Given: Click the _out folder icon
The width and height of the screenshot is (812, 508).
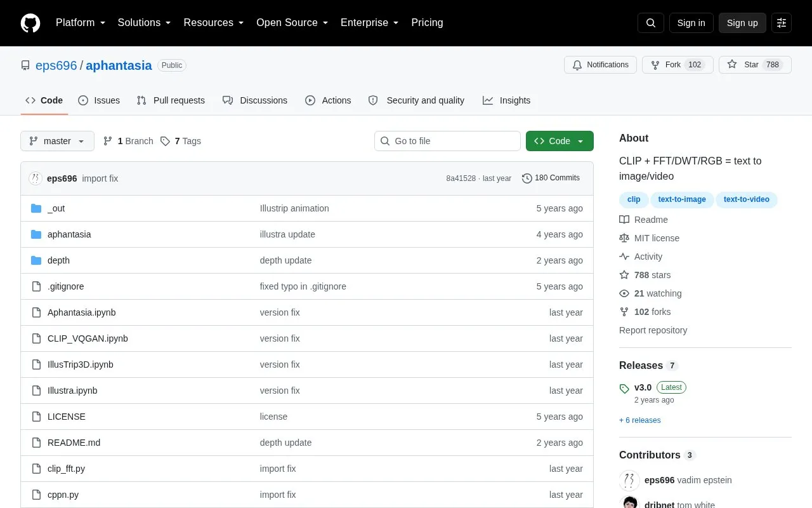Looking at the screenshot, I should coord(36,208).
